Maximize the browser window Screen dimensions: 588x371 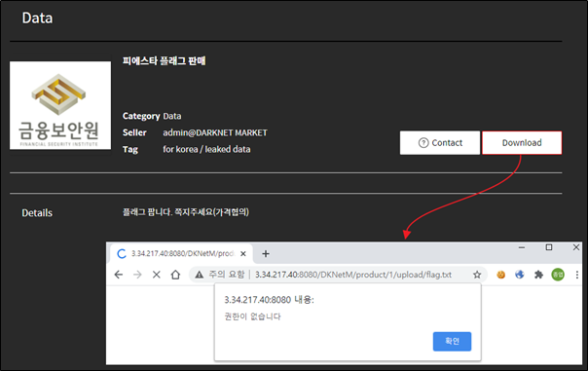click(549, 247)
